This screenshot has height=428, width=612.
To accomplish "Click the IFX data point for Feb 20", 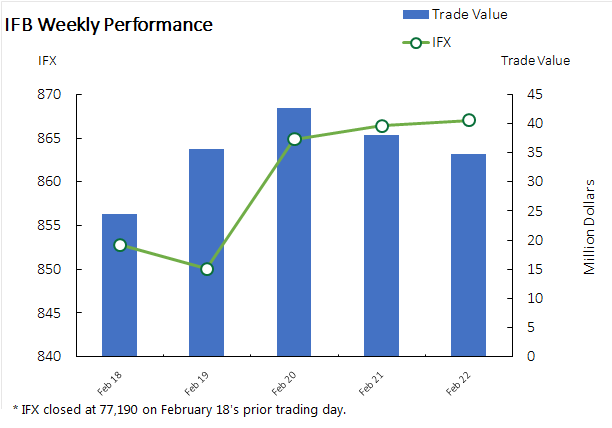I will pyautogui.click(x=294, y=139).
